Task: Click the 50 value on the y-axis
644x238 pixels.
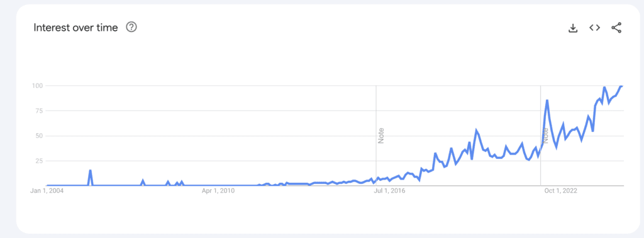Action: pyautogui.click(x=40, y=136)
